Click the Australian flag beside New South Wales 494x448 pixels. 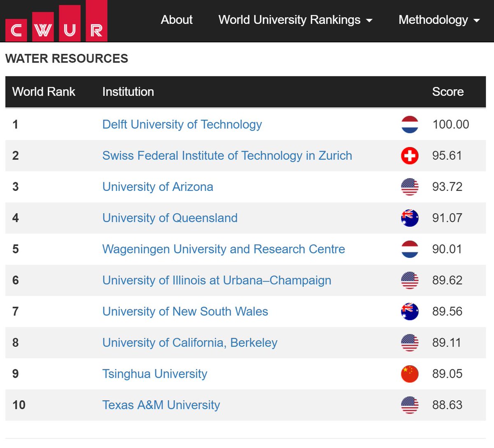[x=410, y=311]
